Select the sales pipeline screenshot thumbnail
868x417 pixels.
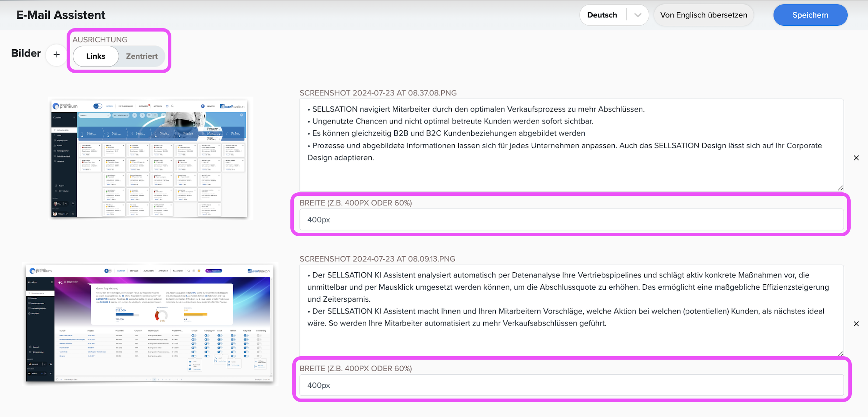pos(149,158)
